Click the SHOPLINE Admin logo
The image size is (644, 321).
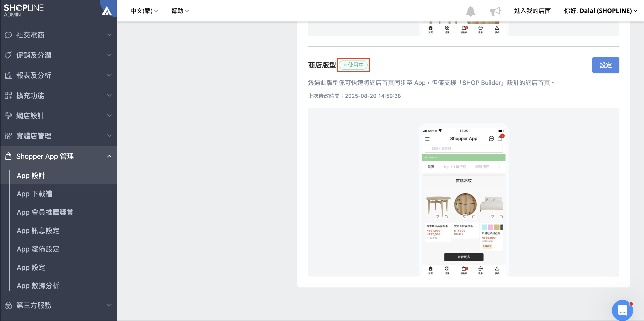(24, 11)
